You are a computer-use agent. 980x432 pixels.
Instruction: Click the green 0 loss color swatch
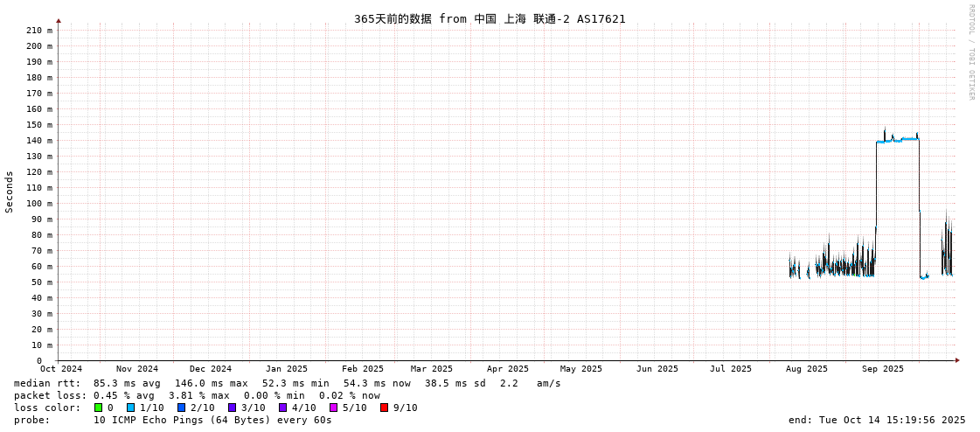[99, 408]
